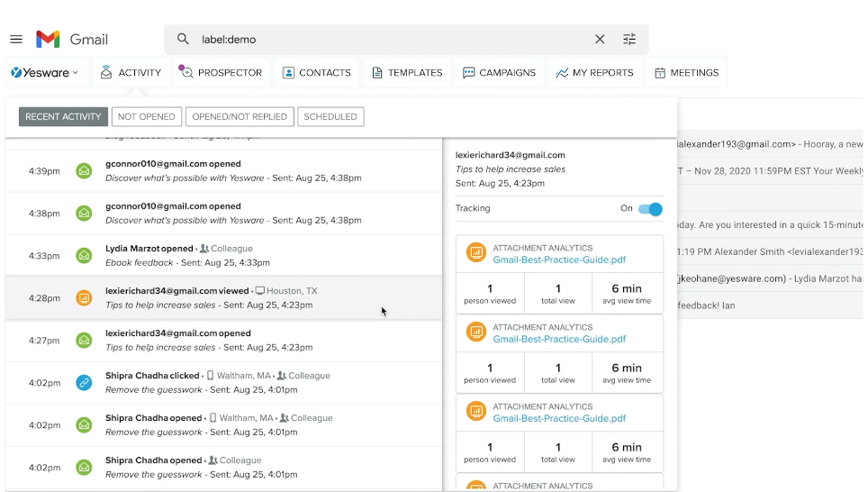Click the opened-email icon for Lydia Marzot
This screenshot has width=868, height=492.
coord(84,255)
